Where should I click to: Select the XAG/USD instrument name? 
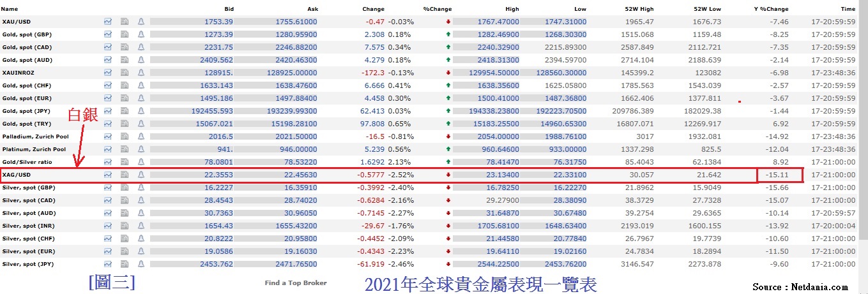(x=17, y=175)
